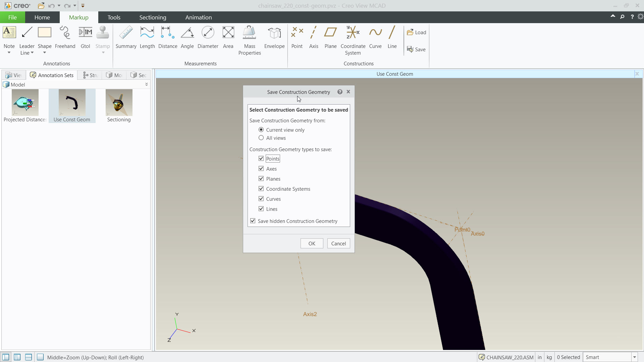Open the Angle measurement tool
This screenshot has height=362, width=644.
pyautogui.click(x=187, y=39)
